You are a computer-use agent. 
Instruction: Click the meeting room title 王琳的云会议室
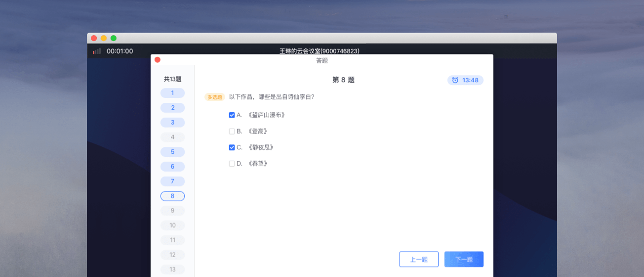[x=320, y=51]
